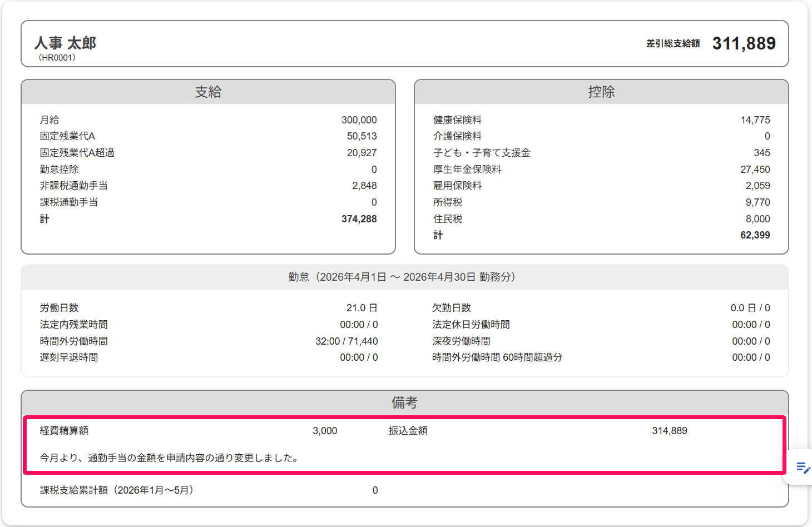Image resolution: width=812 pixels, height=527 pixels.
Task: Select the employee name 人事 太郎
Action: [65, 43]
